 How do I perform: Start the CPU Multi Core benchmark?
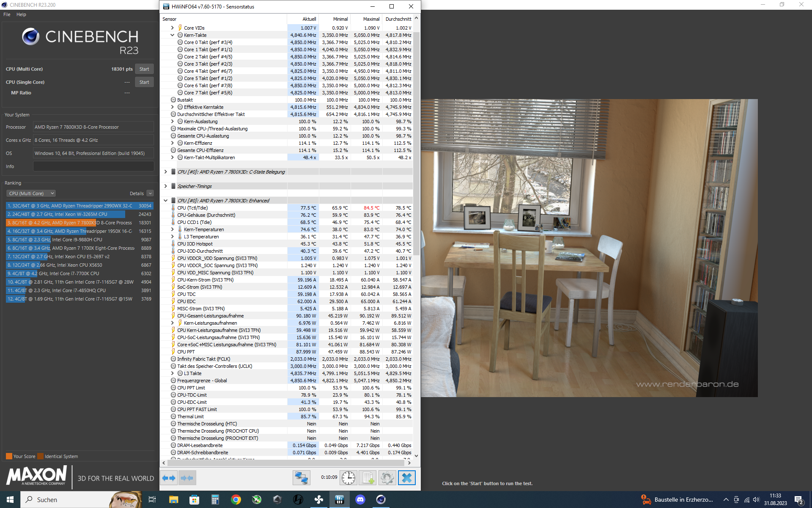pos(144,69)
